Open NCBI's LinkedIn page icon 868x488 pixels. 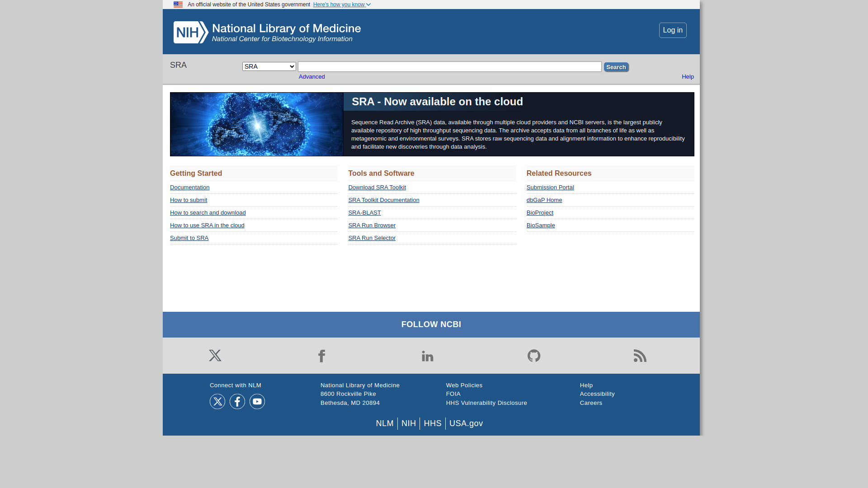click(428, 356)
